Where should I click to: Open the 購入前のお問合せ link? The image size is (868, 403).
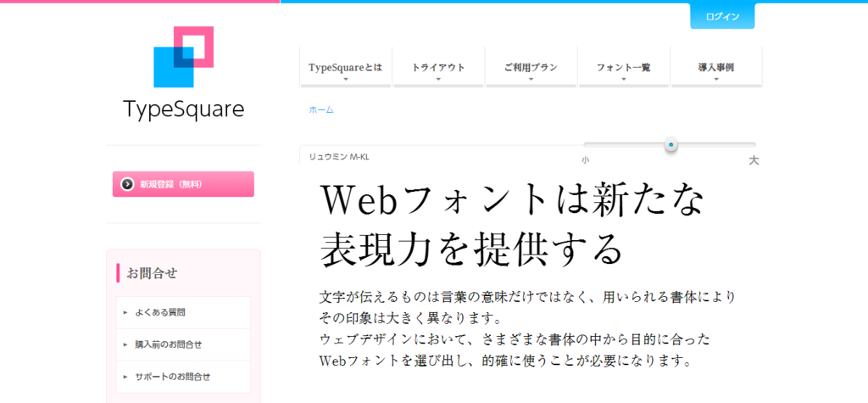(183, 344)
